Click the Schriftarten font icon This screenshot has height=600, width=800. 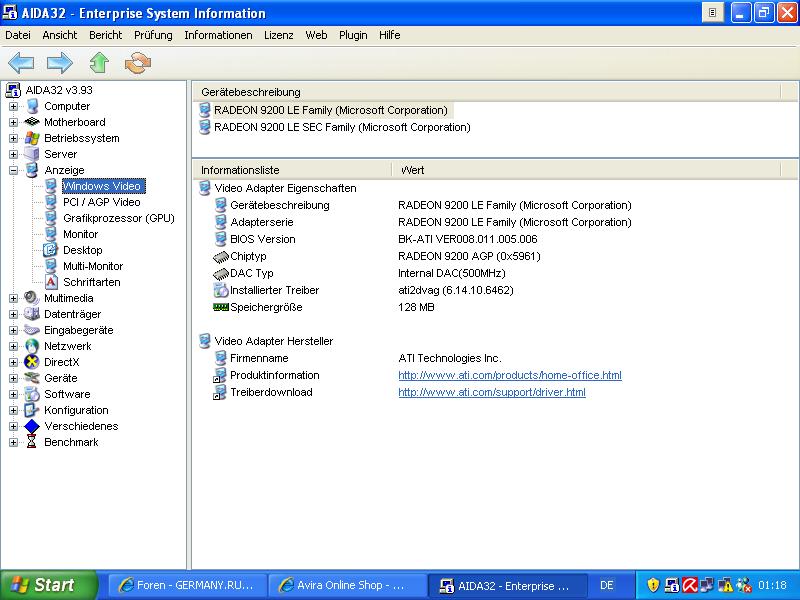pyautogui.click(x=51, y=282)
